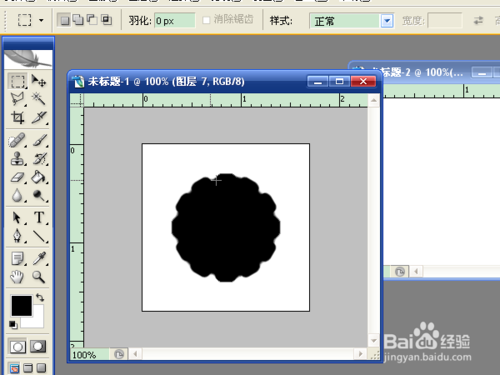Select the Type tool
Image resolution: width=500 pixels, height=375 pixels.
point(39,218)
